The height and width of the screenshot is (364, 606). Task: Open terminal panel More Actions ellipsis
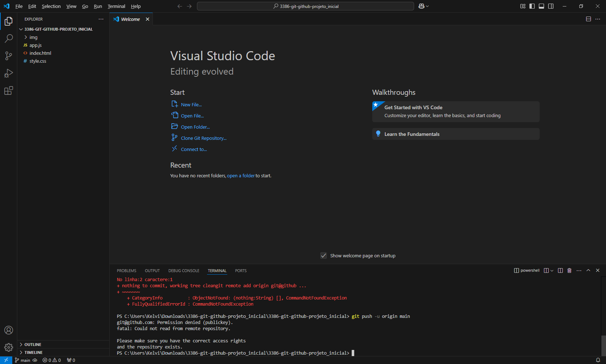(579, 270)
